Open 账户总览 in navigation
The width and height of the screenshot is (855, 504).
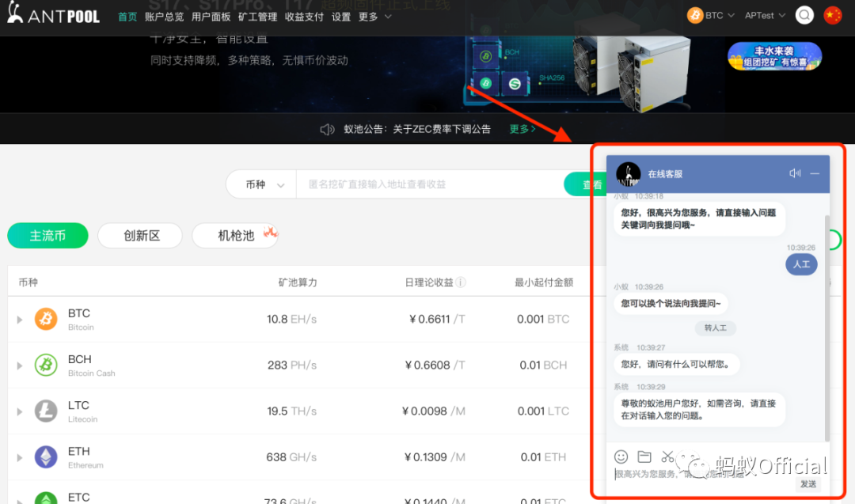[x=164, y=17]
